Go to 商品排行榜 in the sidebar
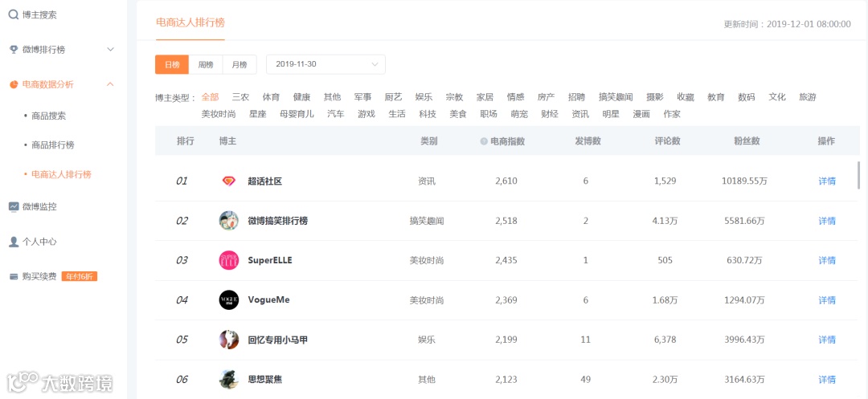 point(53,145)
